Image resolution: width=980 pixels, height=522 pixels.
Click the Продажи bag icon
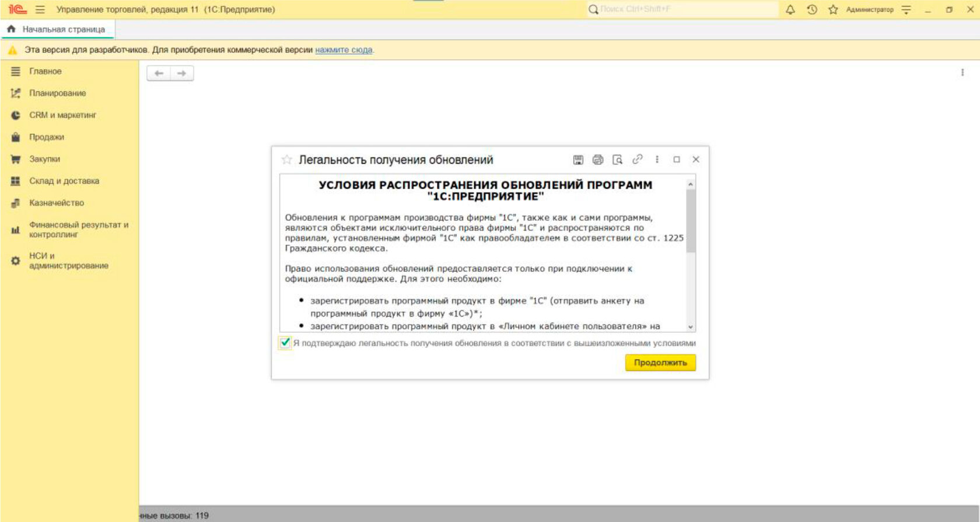16,137
